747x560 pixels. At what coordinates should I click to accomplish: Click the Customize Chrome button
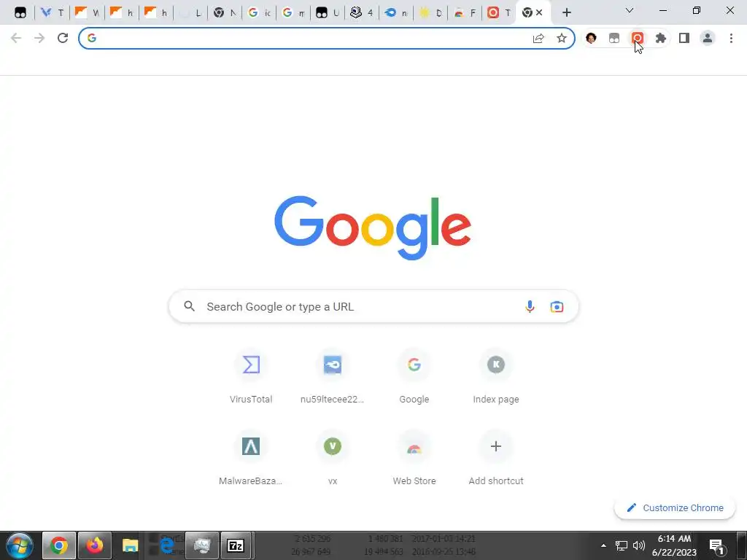point(675,507)
